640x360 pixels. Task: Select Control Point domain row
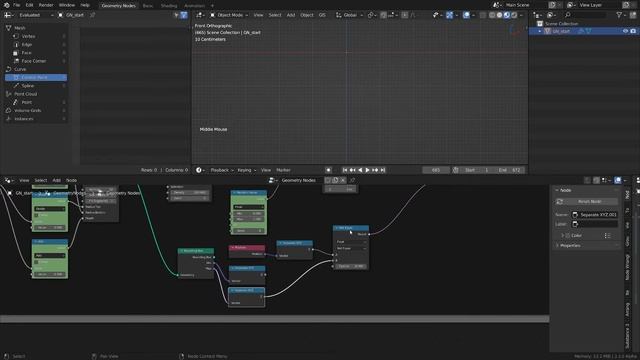tap(36, 77)
